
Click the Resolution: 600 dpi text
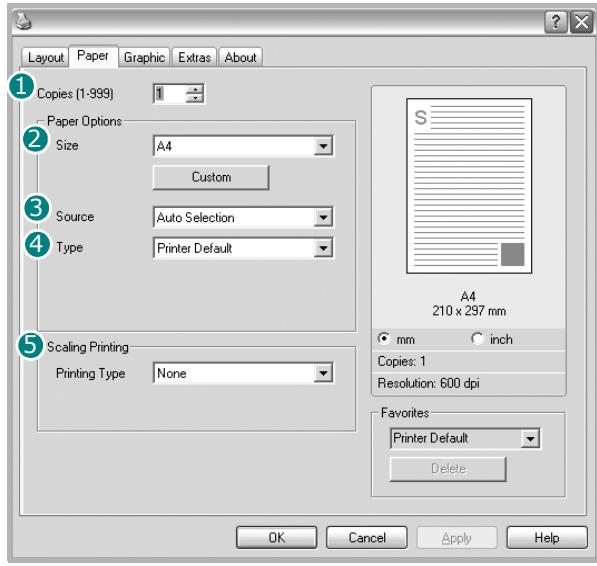(428, 383)
